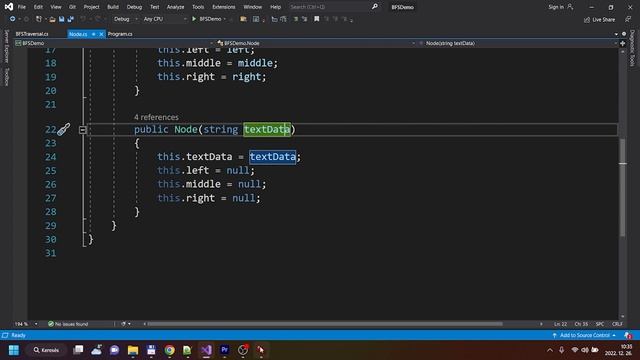Open the Window menu
This screenshot has width=640, height=360.
[252, 7]
